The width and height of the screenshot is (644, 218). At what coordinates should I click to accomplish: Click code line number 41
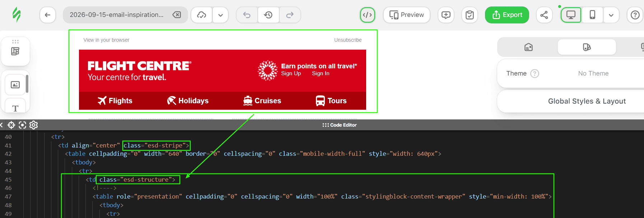[8, 145]
